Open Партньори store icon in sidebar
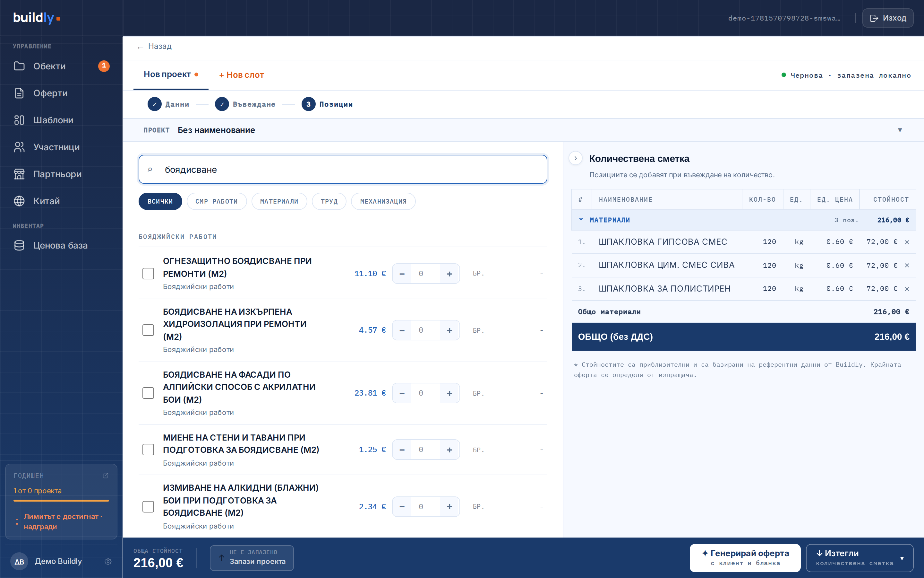Screen dimensions: 924x578 tap(19, 174)
